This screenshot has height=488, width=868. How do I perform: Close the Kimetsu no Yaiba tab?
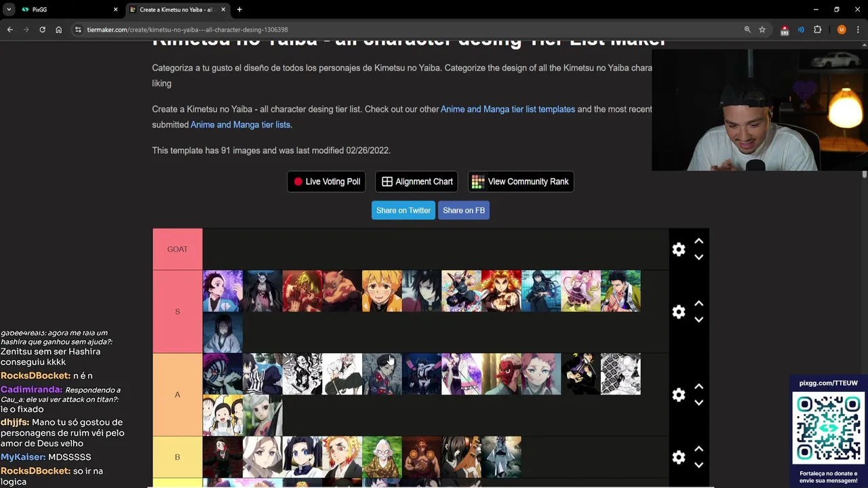coord(223,9)
